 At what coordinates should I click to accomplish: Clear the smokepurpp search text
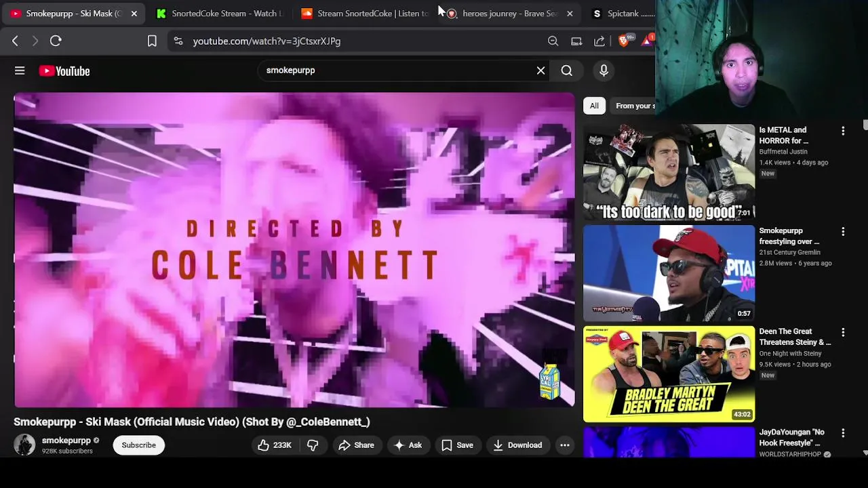540,70
